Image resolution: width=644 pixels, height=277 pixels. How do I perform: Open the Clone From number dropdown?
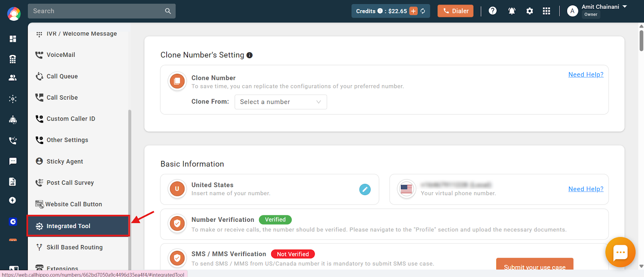pyautogui.click(x=281, y=102)
